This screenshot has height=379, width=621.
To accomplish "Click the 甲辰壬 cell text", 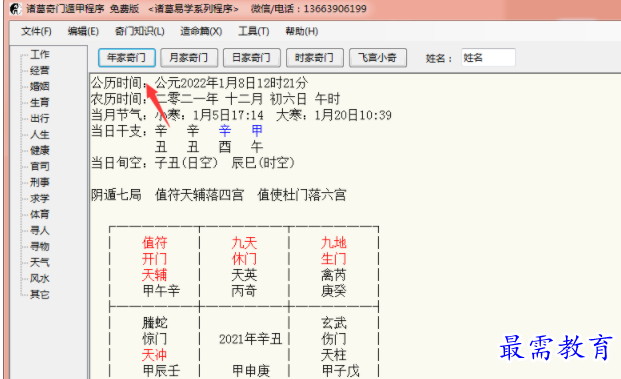I will coord(161,371).
